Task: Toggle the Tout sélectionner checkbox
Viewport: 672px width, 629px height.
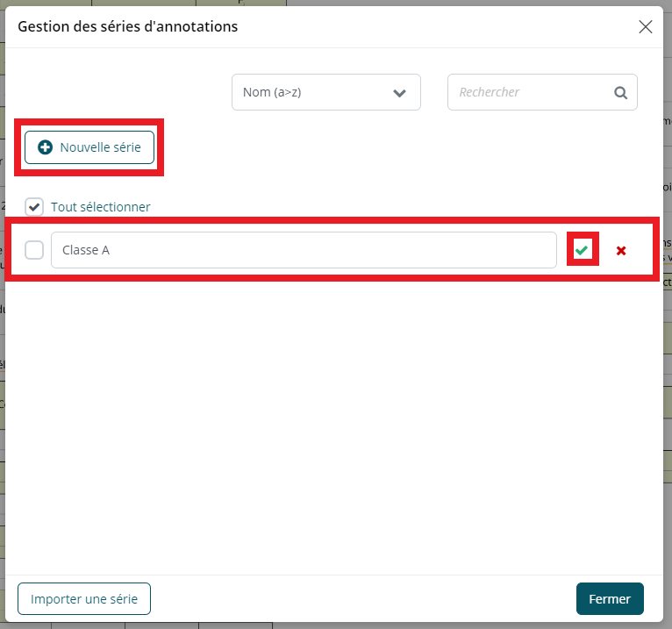Action: click(x=34, y=207)
